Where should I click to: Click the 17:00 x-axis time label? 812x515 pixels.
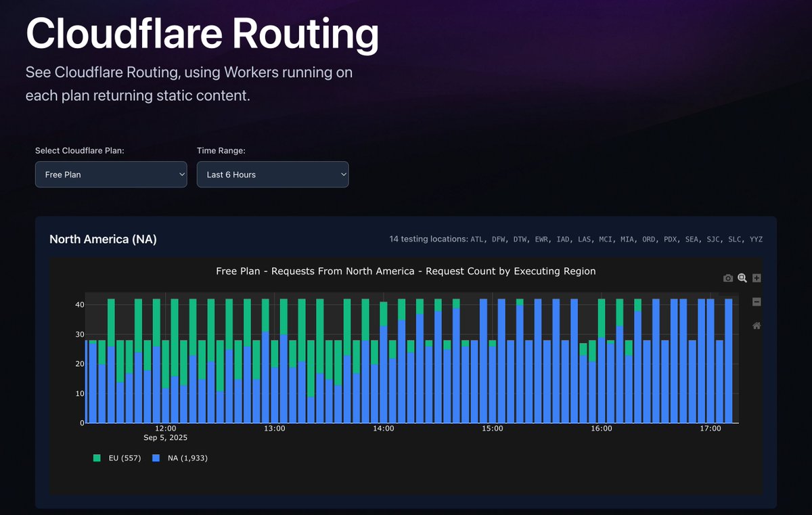click(710, 428)
